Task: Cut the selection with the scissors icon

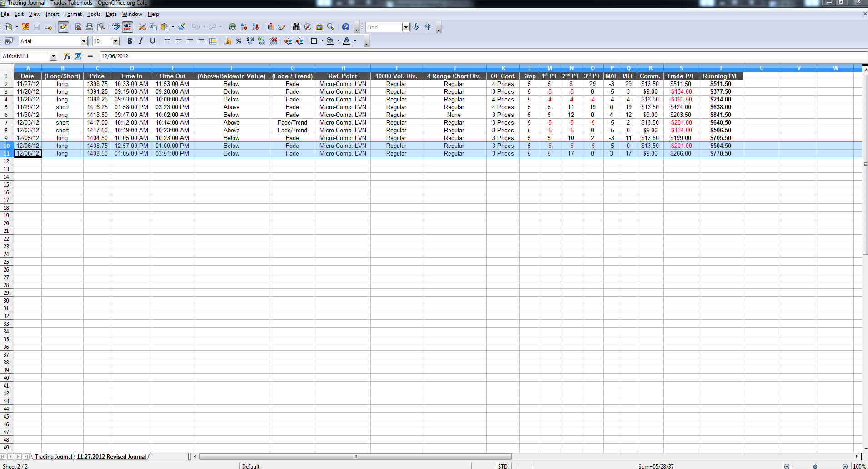Action: tap(142, 27)
